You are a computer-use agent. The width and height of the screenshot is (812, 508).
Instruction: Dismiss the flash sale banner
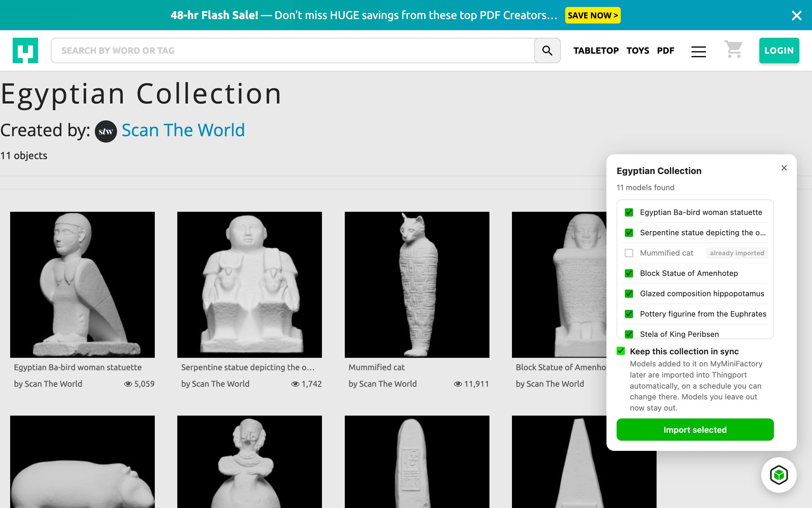(796, 16)
